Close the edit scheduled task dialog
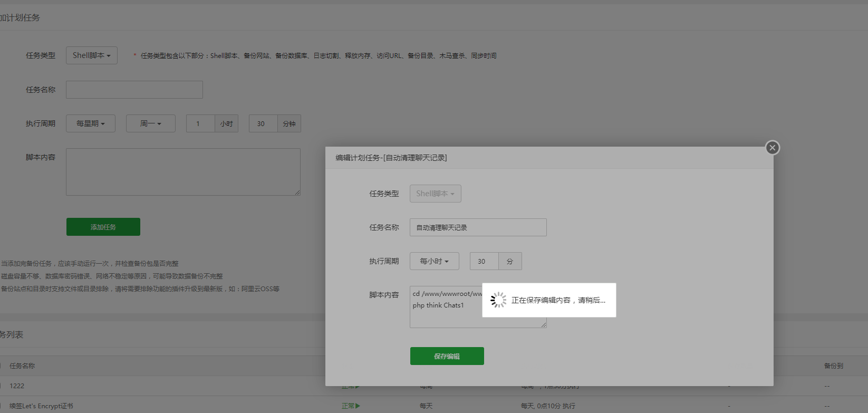Screen dimensions: 868x413 pos(773,148)
